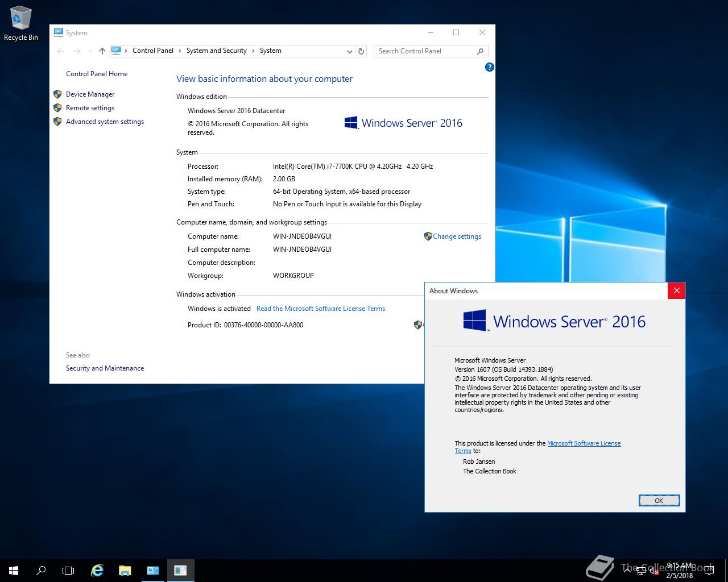728x582 pixels.
Task: Click 64-bit Operating System text
Action: click(x=341, y=192)
